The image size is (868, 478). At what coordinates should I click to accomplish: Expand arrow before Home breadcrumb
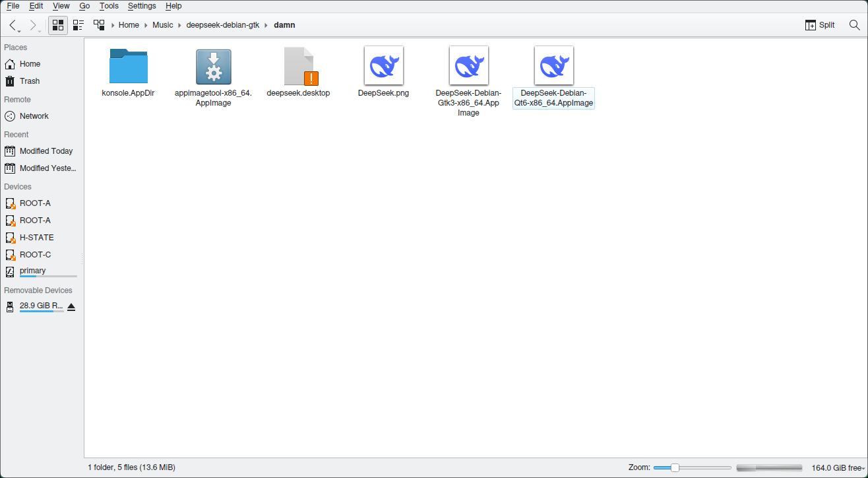pyautogui.click(x=113, y=25)
